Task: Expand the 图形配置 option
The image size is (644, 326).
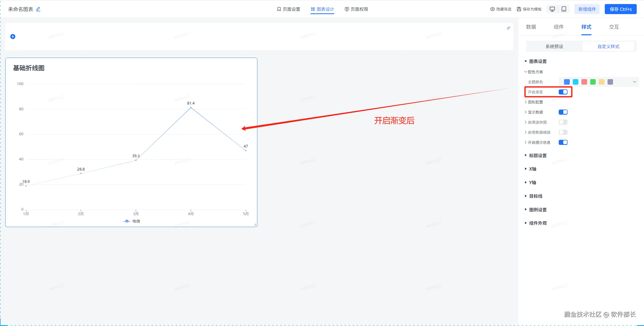Action: [x=535, y=102]
